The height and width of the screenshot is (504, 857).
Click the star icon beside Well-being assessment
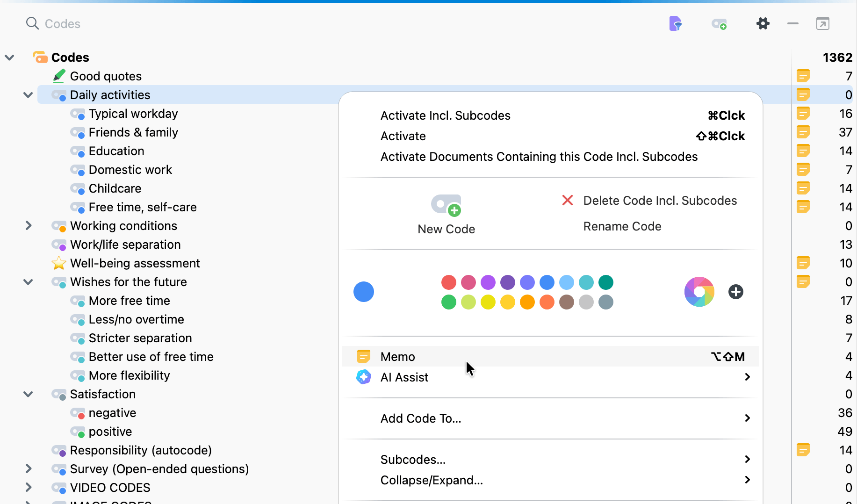coord(58,263)
